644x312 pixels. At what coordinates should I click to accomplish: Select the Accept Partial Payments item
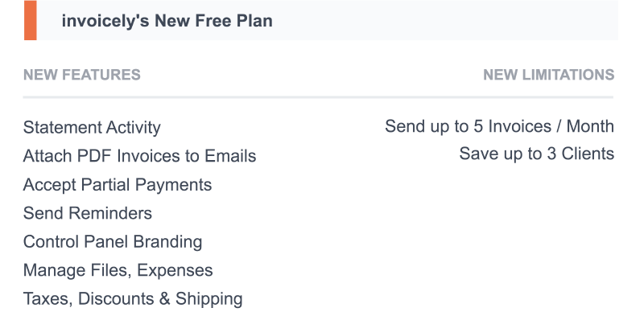(x=118, y=185)
